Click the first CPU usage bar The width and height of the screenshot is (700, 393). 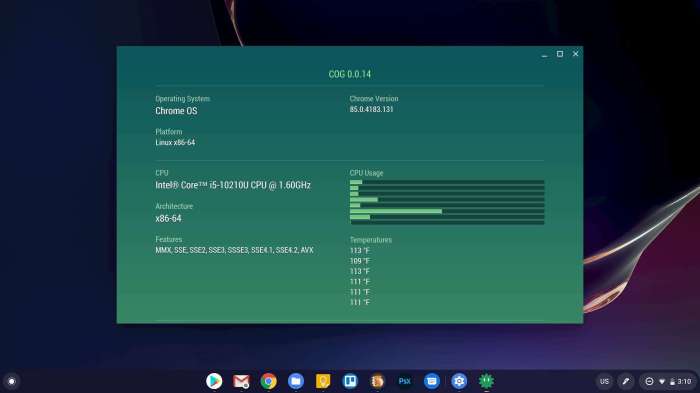point(447,182)
